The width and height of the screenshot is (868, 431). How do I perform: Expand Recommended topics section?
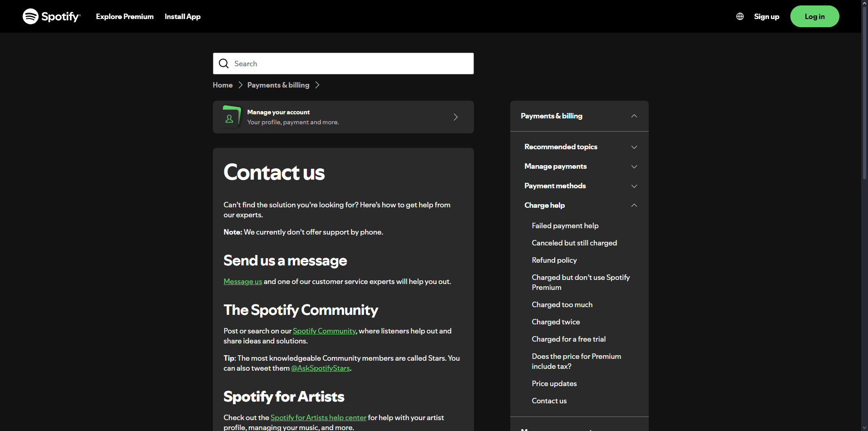click(634, 147)
